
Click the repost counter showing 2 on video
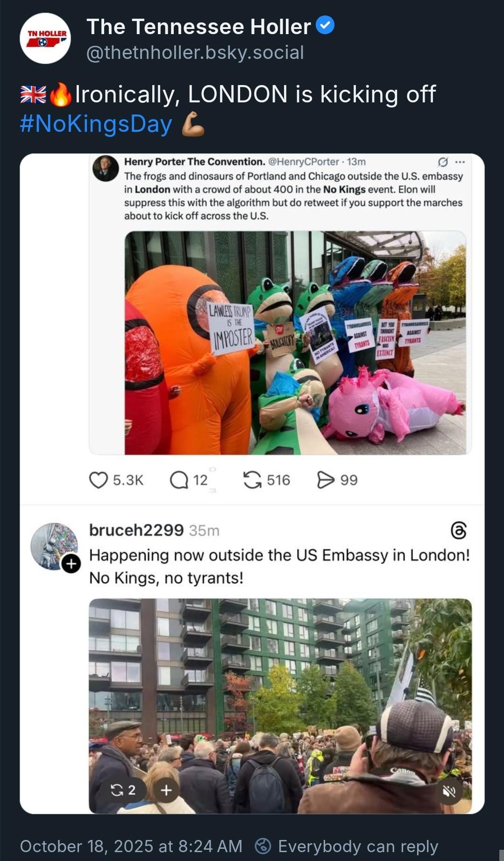tap(123, 790)
